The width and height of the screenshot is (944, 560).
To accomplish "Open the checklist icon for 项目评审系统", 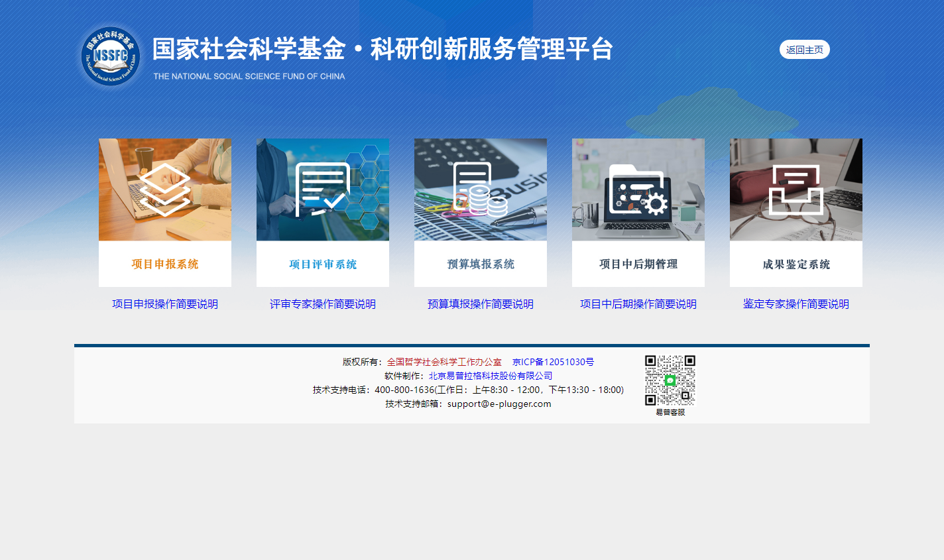I will [x=323, y=190].
